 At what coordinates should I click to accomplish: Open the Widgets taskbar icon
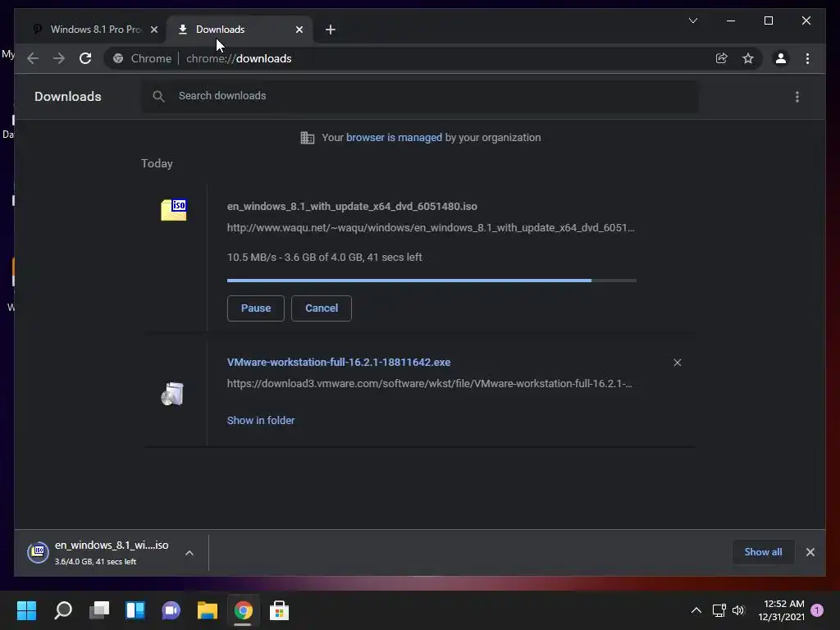(135, 610)
